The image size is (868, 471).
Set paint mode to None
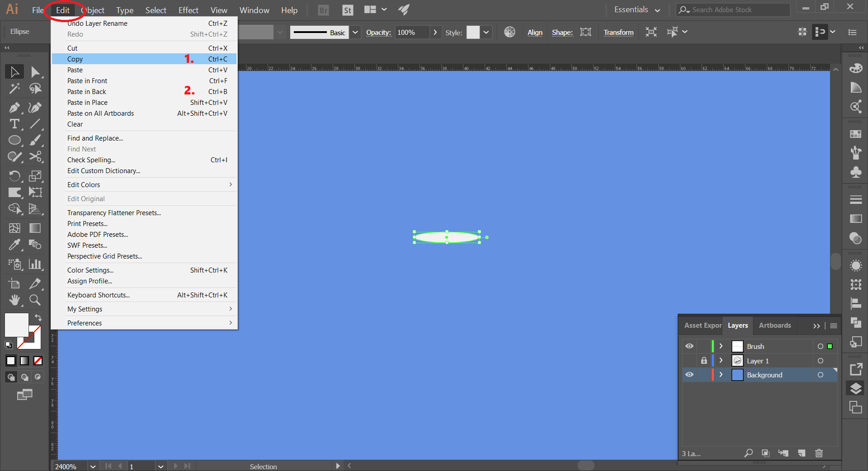[38, 361]
